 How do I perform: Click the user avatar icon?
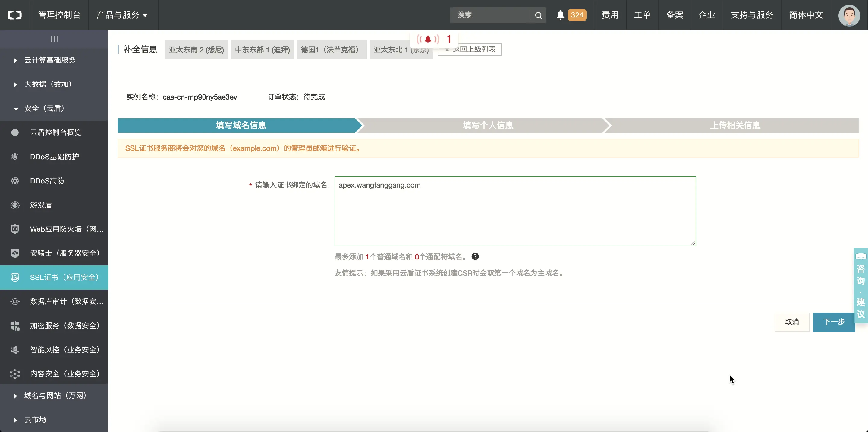(849, 15)
